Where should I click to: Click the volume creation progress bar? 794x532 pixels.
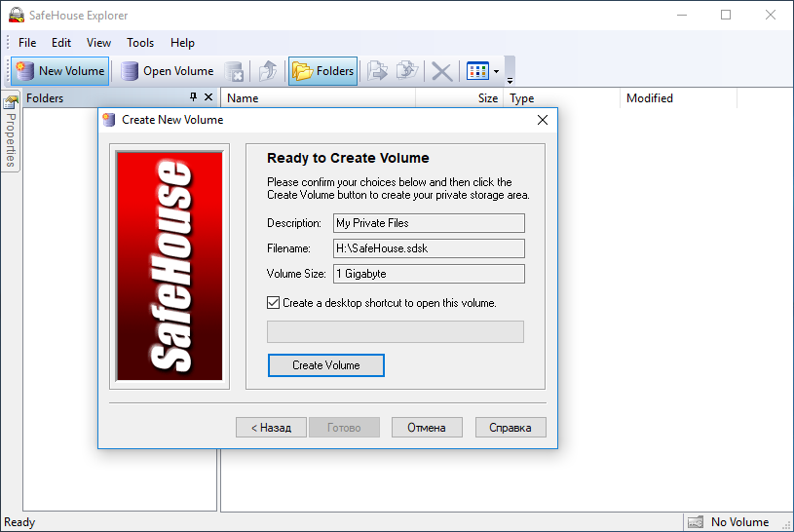(x=396, y=332)
